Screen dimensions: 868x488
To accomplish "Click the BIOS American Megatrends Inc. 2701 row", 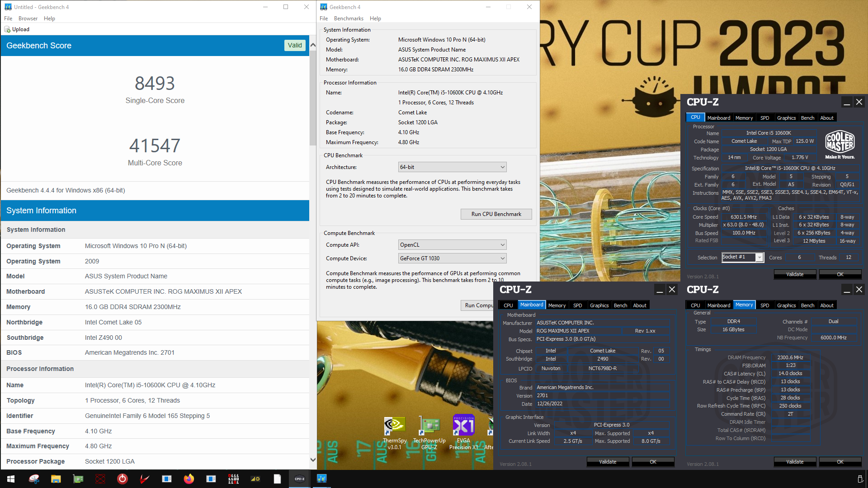I will (155, 352).
